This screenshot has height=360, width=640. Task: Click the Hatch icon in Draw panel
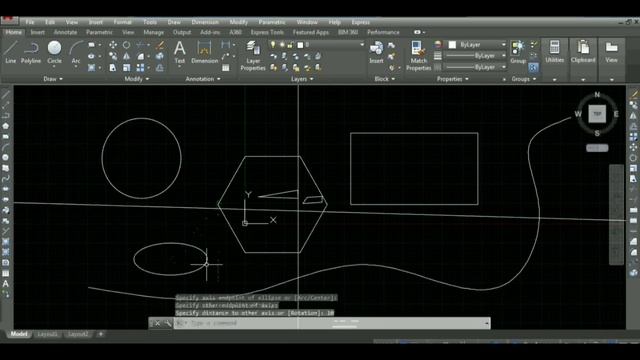[91, 68]
